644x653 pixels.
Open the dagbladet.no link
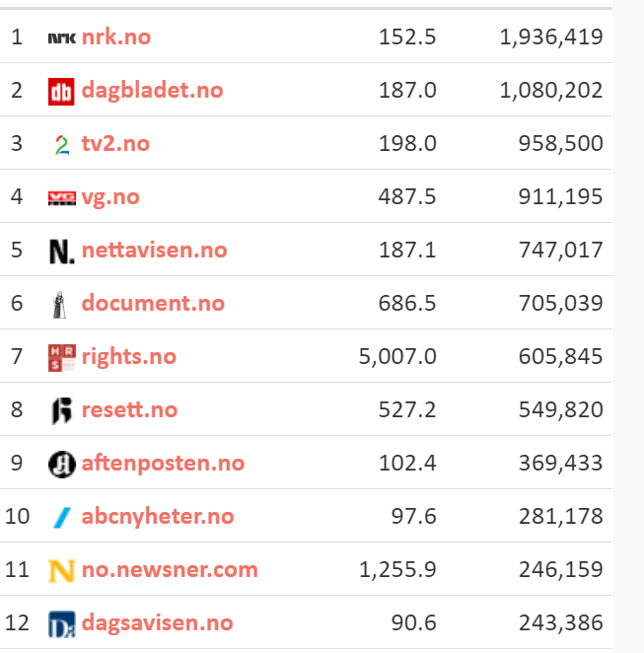pyautogui.click(x=152, y=91)
